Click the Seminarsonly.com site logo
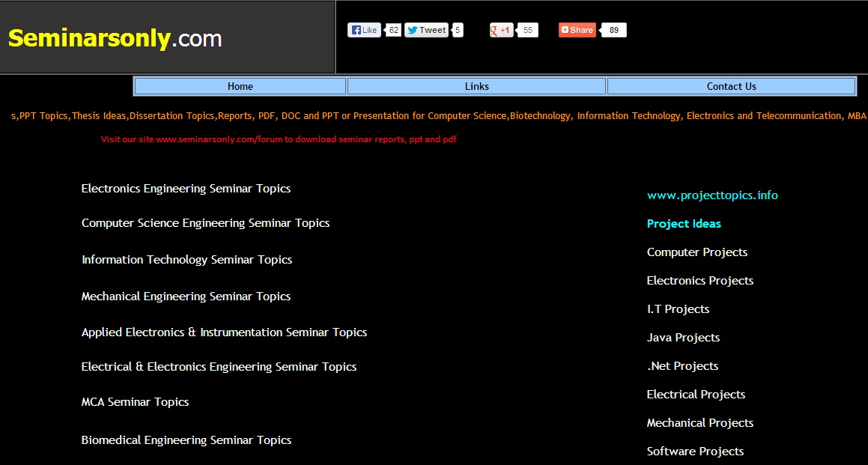868x465 pixels. click(x=115, y=38)
